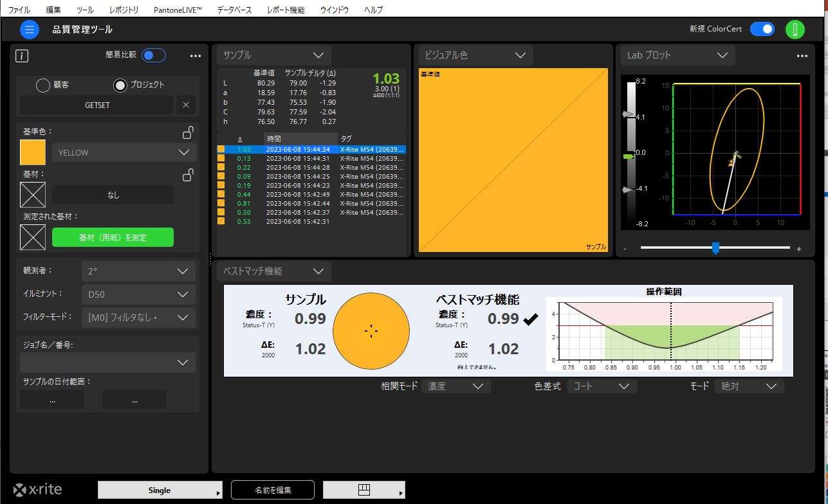Viewport: 828px width, 504px height.
Task: Expand the YELLOW reference color dropdown
Action: [124, 152]
